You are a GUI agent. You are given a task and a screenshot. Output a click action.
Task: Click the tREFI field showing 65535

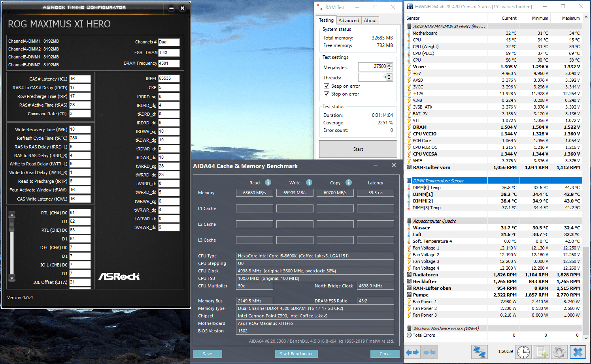tap(169, 79)
